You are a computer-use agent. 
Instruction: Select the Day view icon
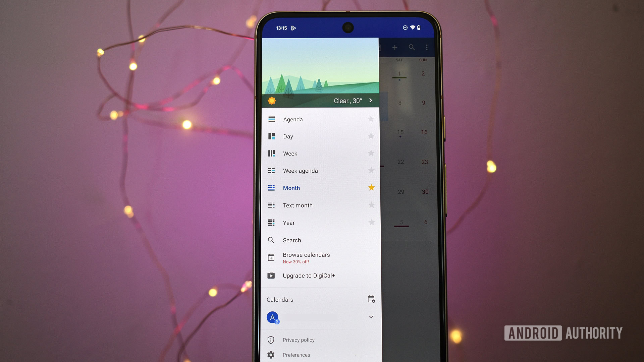pos(272,136)
